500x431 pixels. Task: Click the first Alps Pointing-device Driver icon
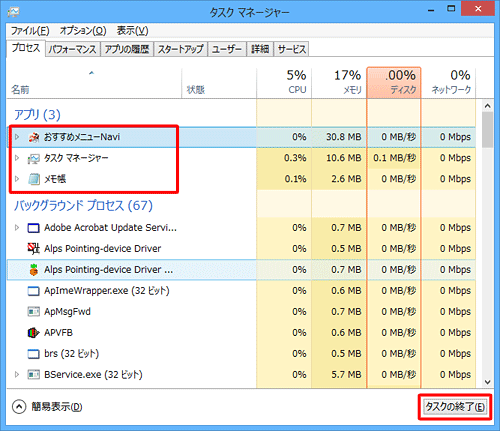pos(33,248)
